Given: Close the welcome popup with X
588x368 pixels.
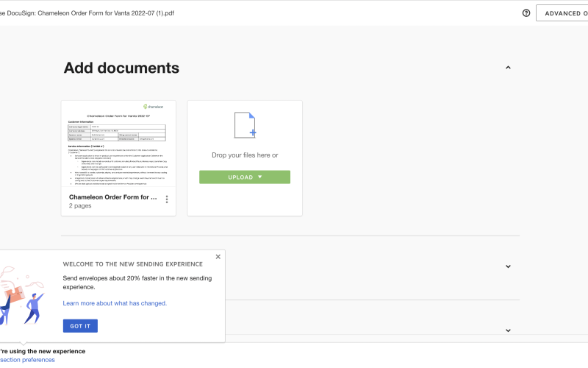Looking at the screenshot, I should pyautogui.click(x=218, y=257).
